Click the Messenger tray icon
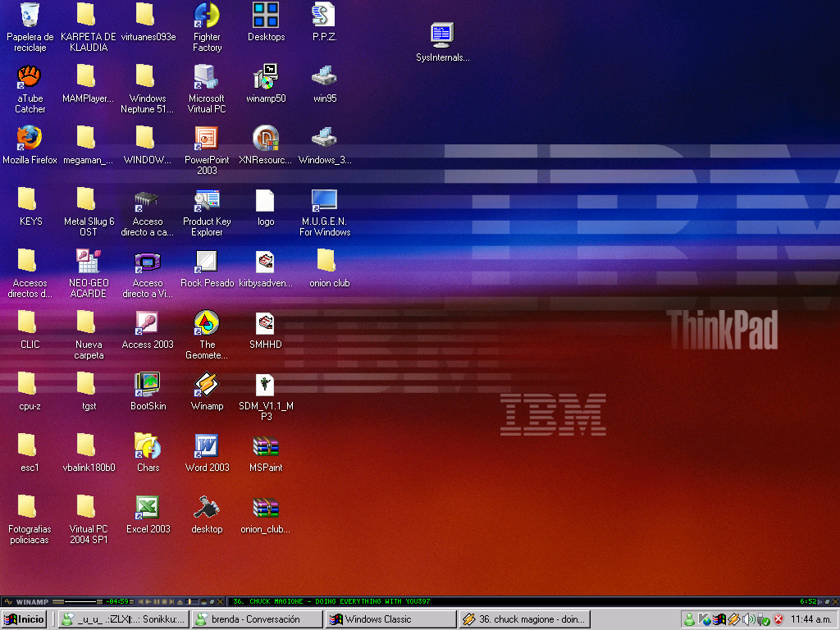 coord(689,619)
